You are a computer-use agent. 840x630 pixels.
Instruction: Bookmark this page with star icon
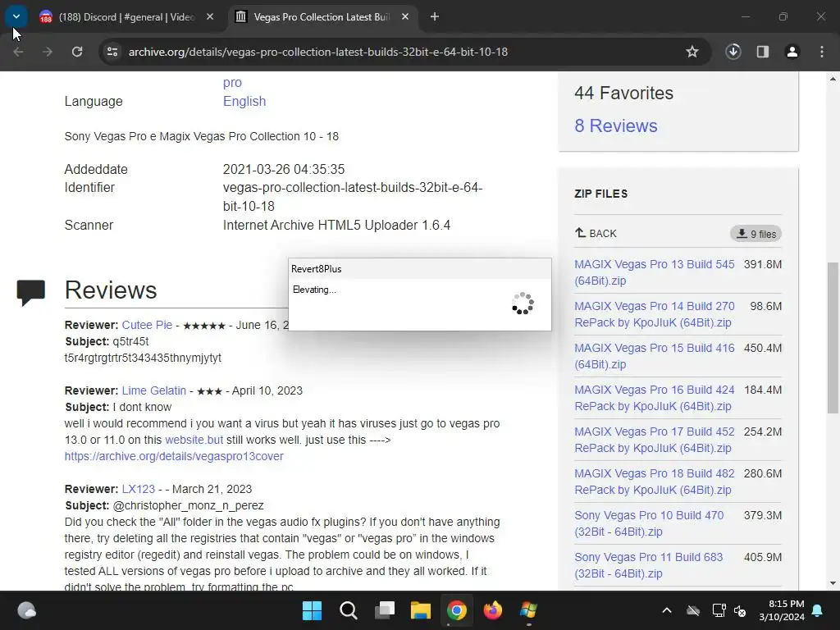[x=692, y=52]
